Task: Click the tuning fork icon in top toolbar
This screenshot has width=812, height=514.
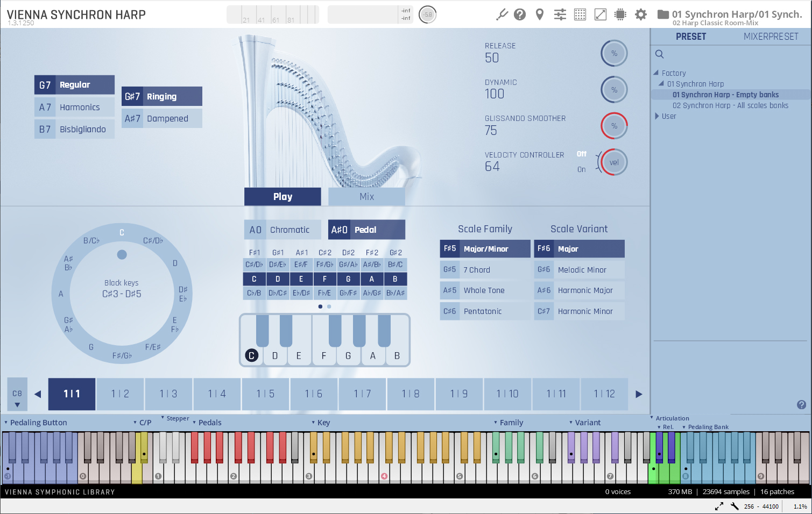Action: (x=502, y=15)
